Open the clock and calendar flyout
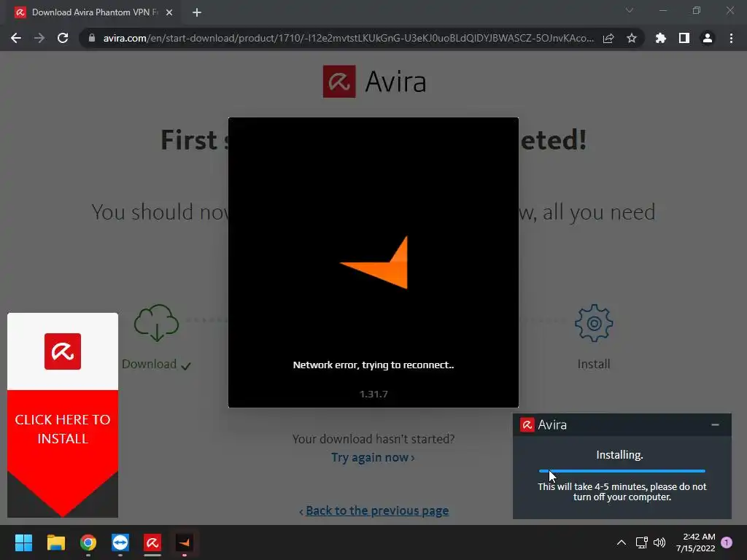 (695, 542)
